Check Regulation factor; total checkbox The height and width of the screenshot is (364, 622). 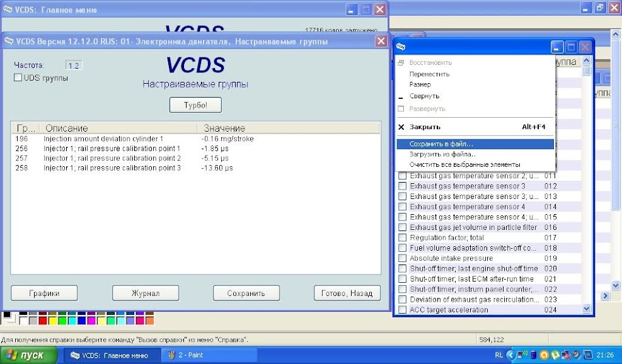pos(402,237)
